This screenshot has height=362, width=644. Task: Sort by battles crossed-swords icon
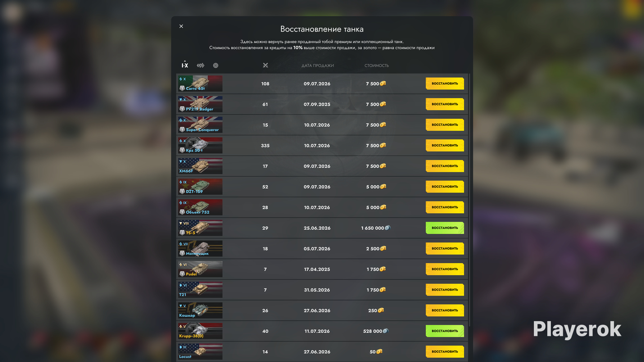point(265,66)
